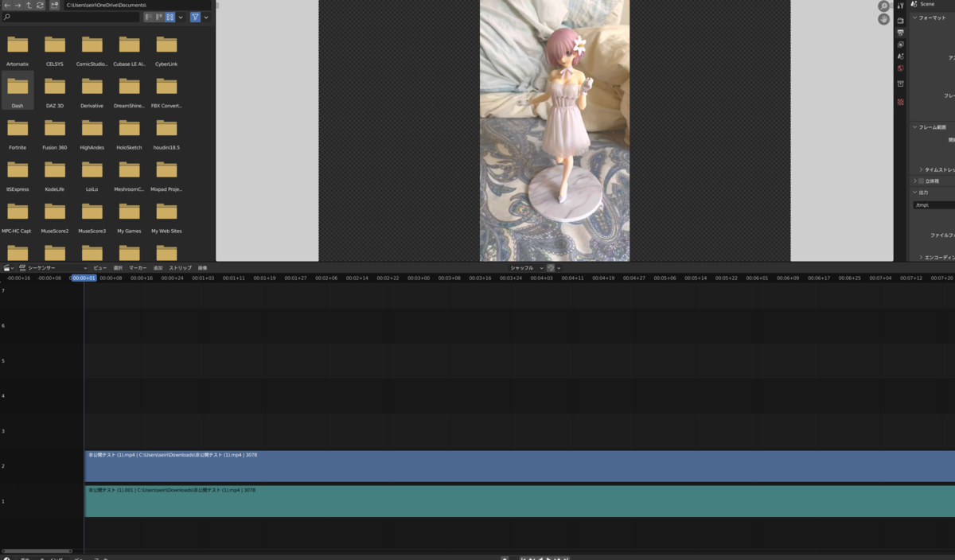Click the file path field C:\Users\seiri\OneDrive\Documents\
The image size is (955, 560).
click(137, 5)
